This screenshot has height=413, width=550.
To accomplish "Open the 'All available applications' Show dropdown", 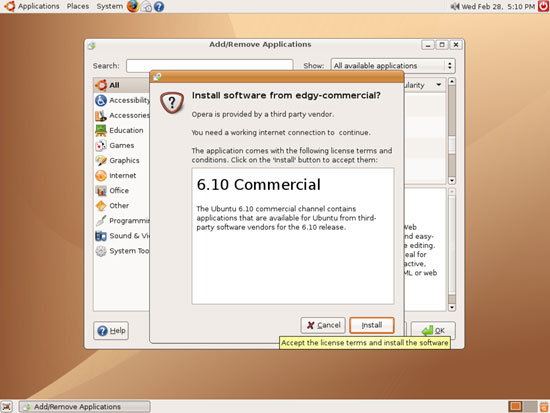I will pyautogui.click(x=393, y=66).
